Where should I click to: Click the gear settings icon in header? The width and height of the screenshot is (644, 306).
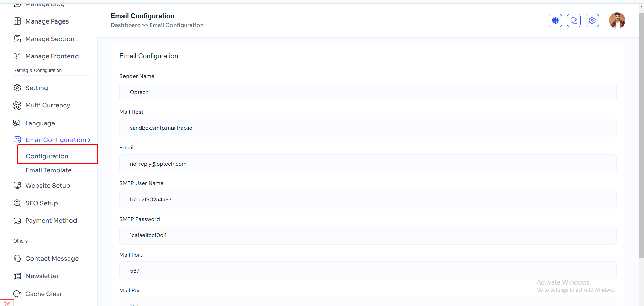[592, 20]
